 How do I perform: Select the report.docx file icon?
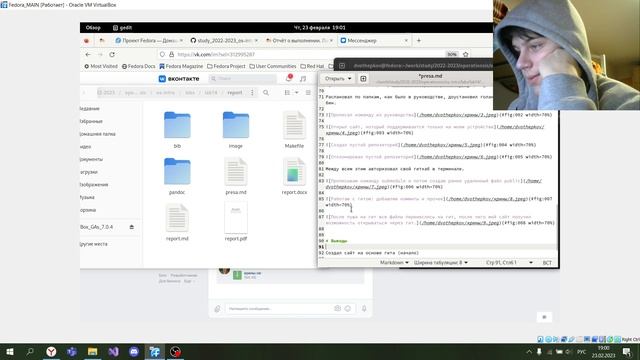(294, 172)
